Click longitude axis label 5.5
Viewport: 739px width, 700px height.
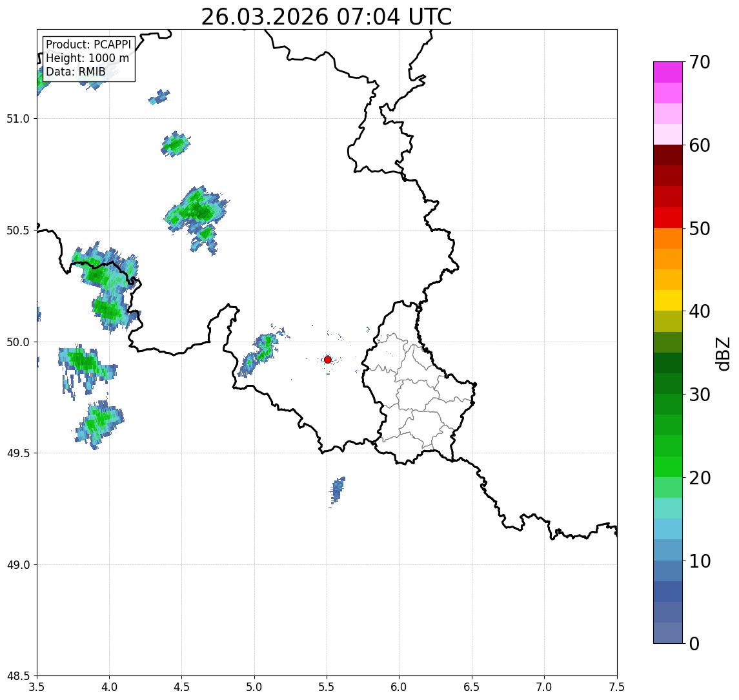[327, 687]
